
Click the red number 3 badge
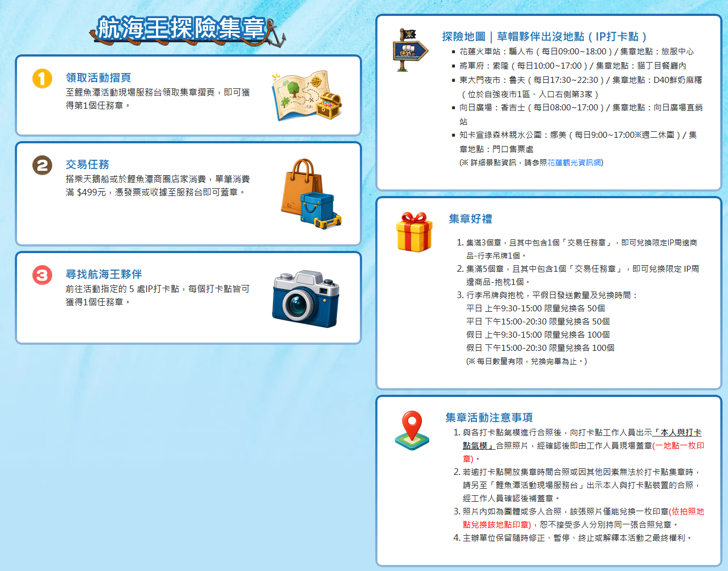(42, 275)
